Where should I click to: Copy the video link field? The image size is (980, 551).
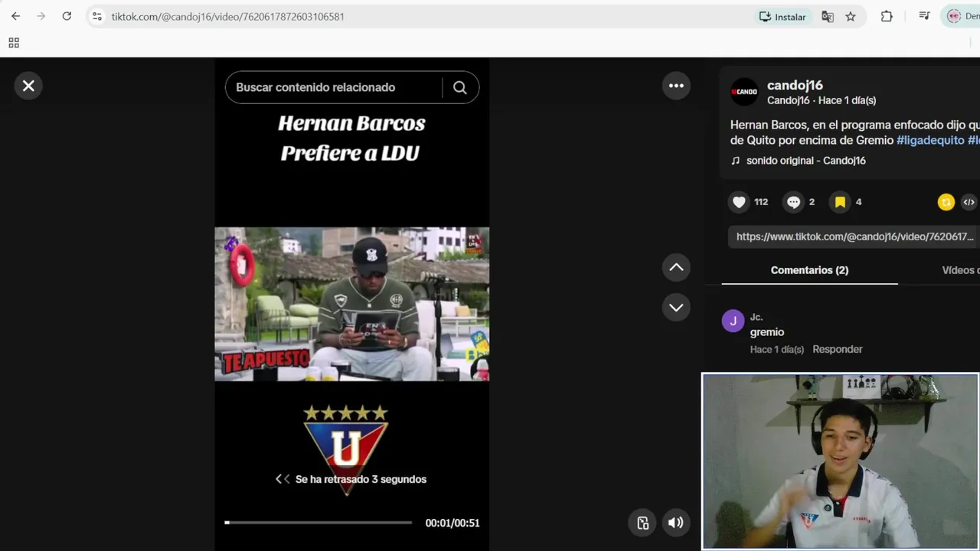854,236
